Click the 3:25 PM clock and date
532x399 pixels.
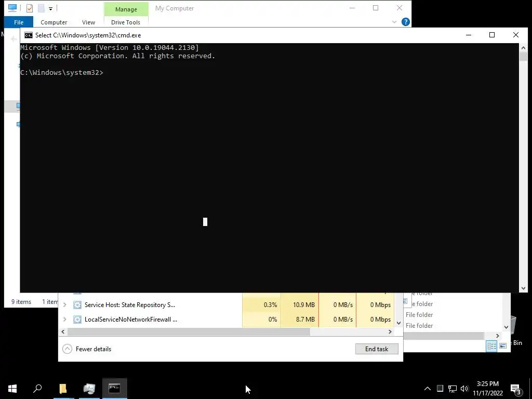487,389
